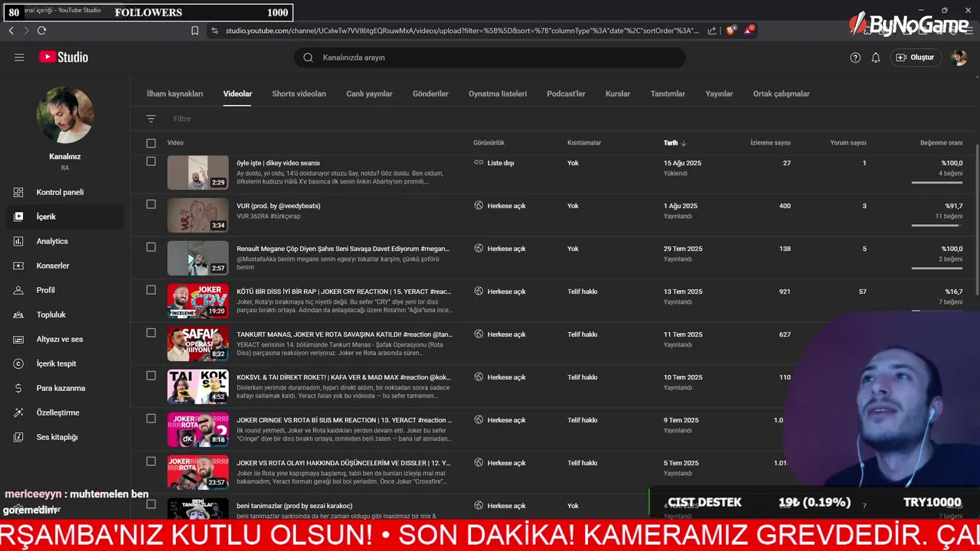The image size is (980, 551).
Task: Click the Oluştur create button
Action: pyautogui.click(x=916, y=57)
